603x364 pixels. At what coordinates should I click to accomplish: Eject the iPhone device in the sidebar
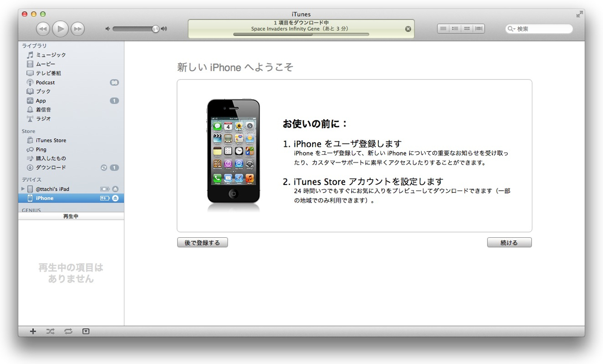pyautogui.click(x=115, y=198)
